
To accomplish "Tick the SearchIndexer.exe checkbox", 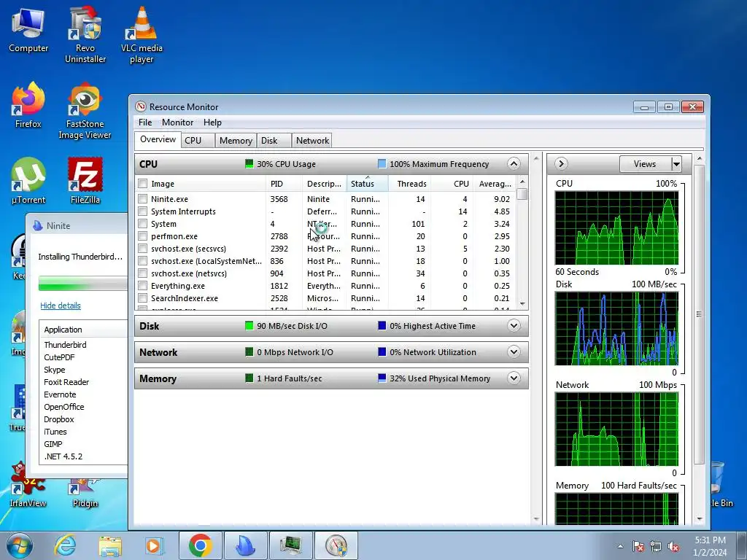I will tap(142, 297).
